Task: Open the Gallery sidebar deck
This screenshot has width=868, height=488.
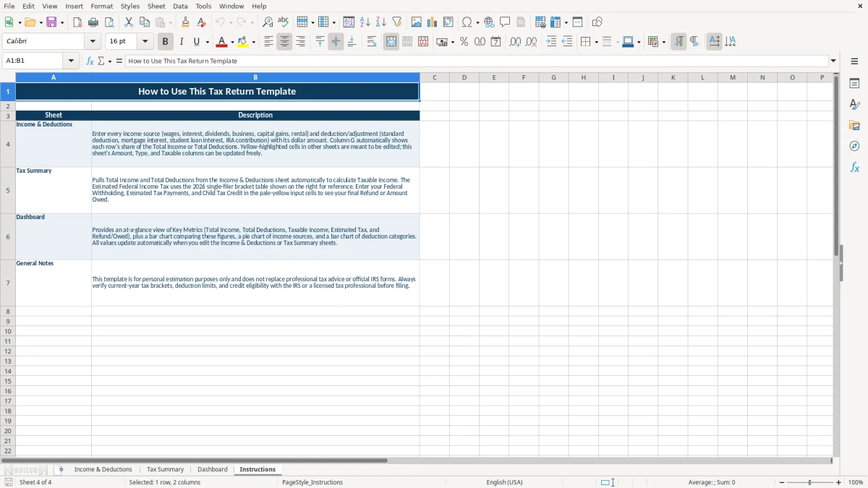Action: coord(854,125)
